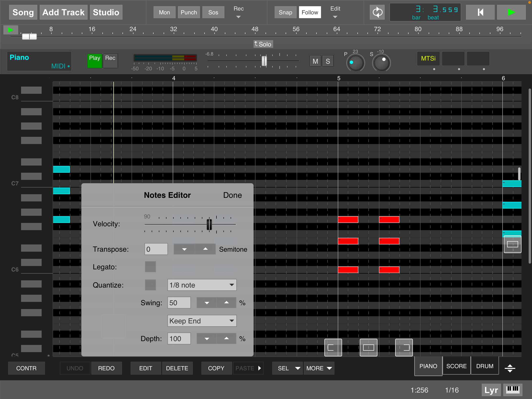
Task: Open the Lyr lyrics button
Action: pyautogui.click(x=491, y=390)
